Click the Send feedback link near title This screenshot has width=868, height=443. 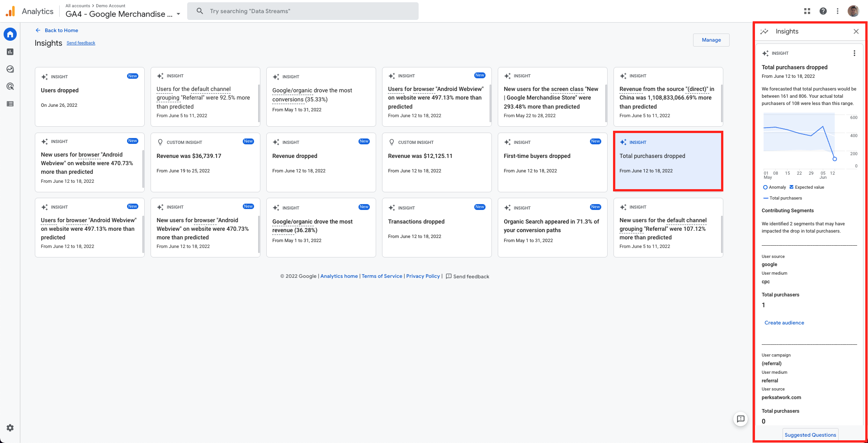[x=81, y=43]
